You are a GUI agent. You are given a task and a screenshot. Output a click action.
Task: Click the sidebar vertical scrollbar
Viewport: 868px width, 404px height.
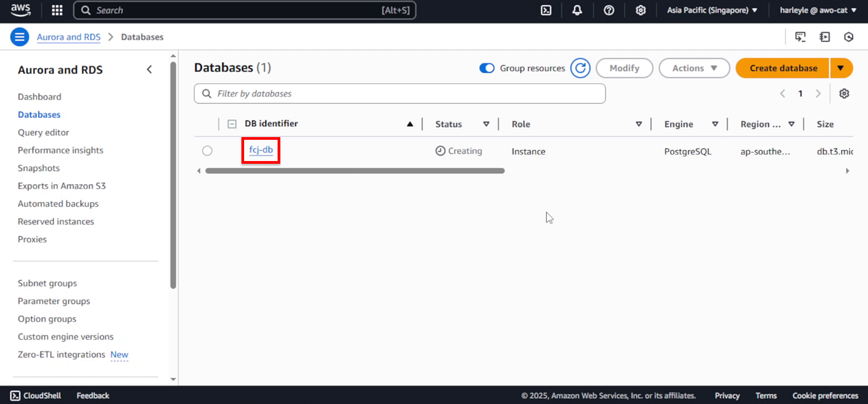pyautogui.click(x=173, y=175)
